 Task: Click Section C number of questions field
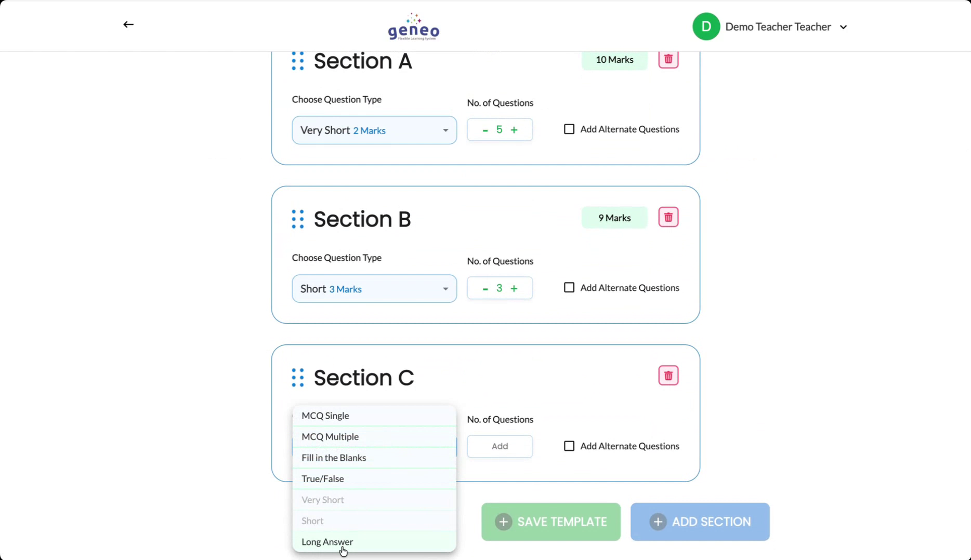pos(500,446)
